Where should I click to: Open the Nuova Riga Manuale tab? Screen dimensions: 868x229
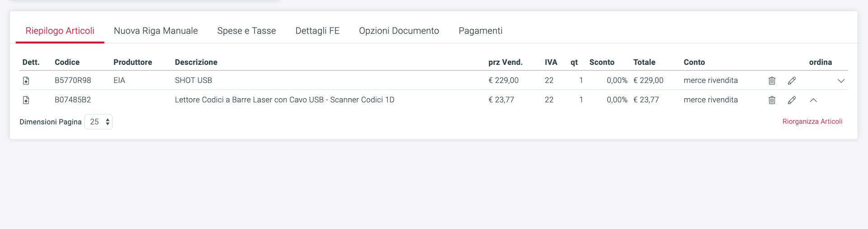pyautogui.click(x=156, y=31)
